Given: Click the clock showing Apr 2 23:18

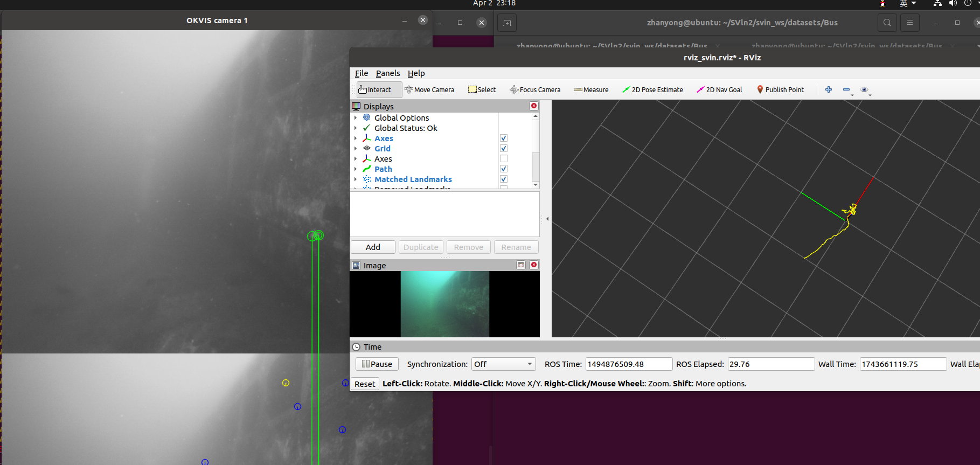Looking at the screenshot, I should pos(494,3).
